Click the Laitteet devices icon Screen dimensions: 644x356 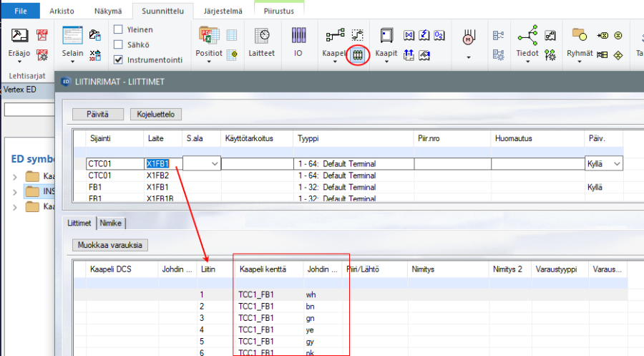[x=261, y=36]
